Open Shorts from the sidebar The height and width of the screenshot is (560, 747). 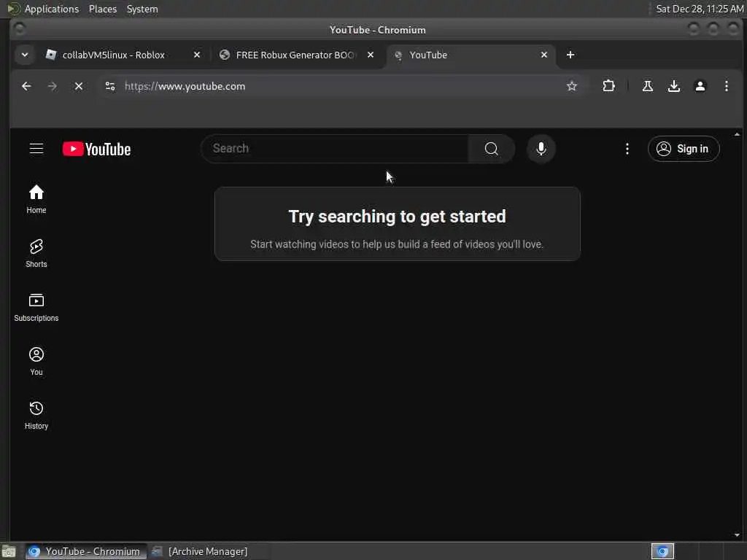point(36,253)
